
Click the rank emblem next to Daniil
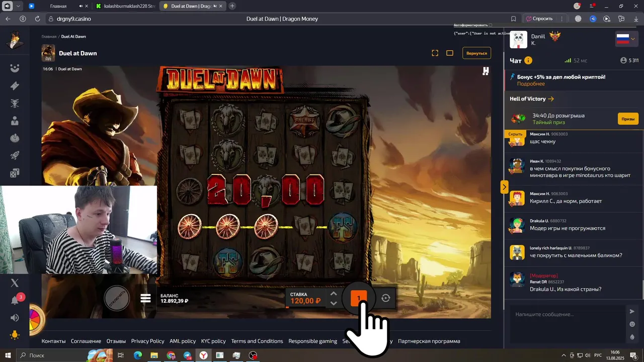coord(555,36)
